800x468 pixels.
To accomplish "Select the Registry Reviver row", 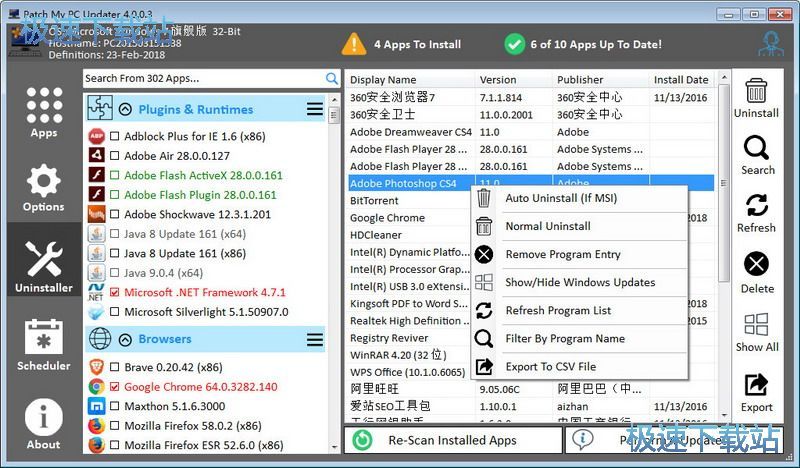I will pyautogui.click(x=411, y=338).
